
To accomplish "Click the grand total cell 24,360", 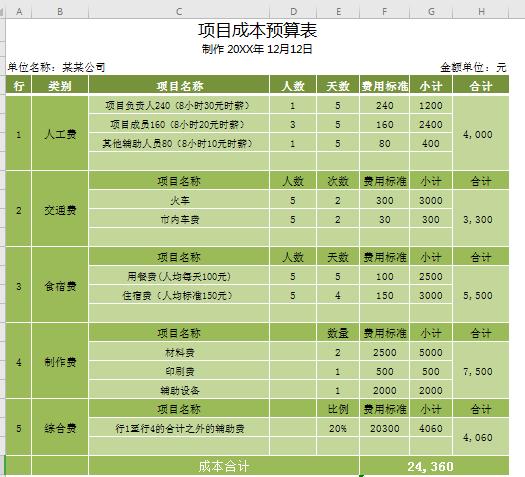I will click(x=434, y=466).
